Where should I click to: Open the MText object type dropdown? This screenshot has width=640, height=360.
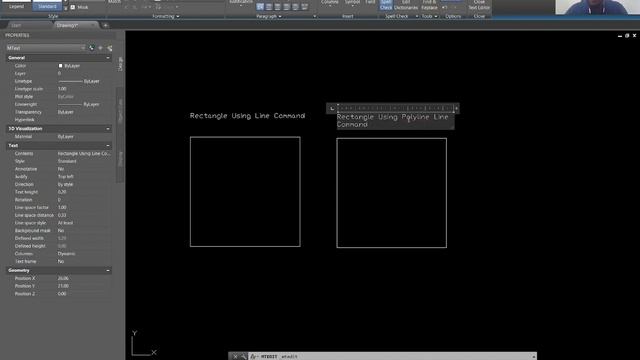click(46, 48)
